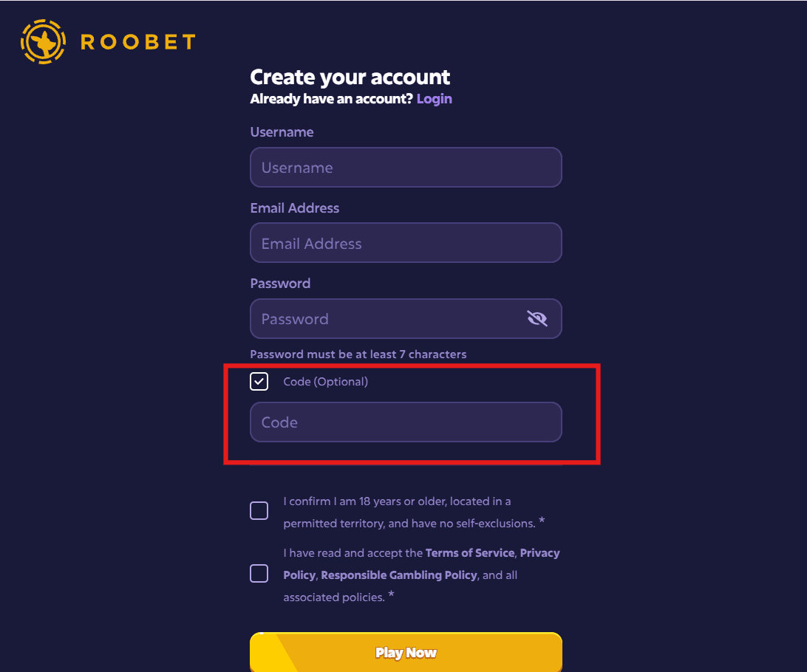Click the ROOBET wordmark text
The width and height of the screenshot is (807, 672).
pyautogui.click(x=137, y=42)
